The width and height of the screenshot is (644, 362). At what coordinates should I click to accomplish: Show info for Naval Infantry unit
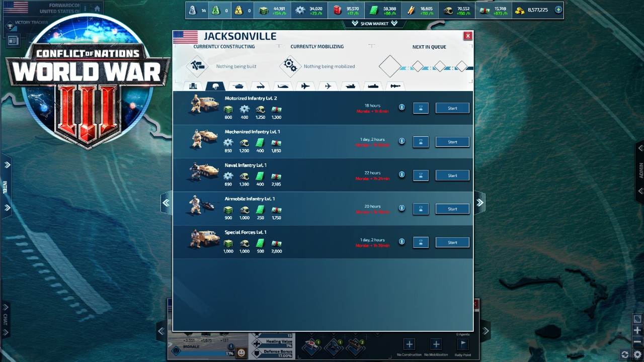(x=401, y=174)
